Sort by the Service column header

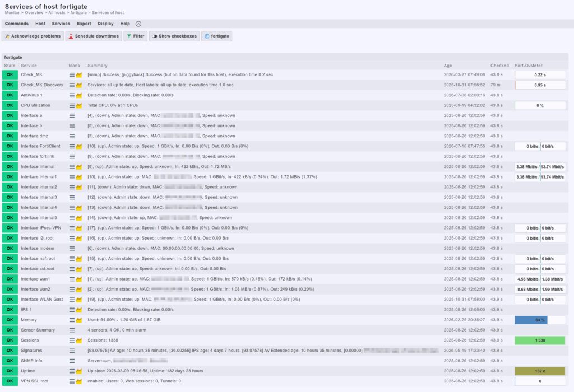(29, 66)
